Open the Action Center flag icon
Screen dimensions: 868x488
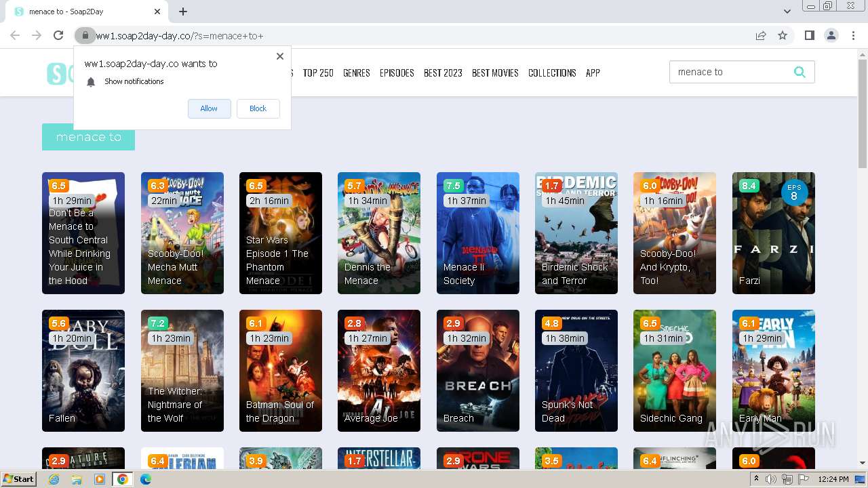pyautogui.click(x=804, y=479)
